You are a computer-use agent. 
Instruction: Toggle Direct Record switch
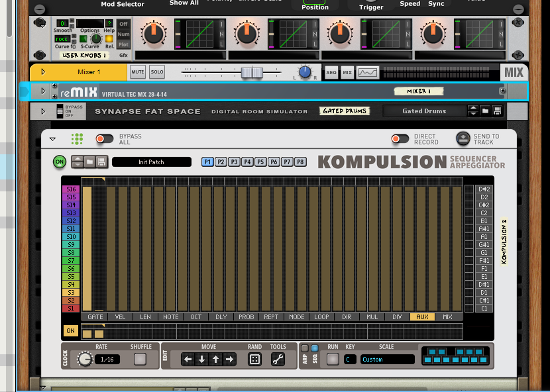click(400, 139)
